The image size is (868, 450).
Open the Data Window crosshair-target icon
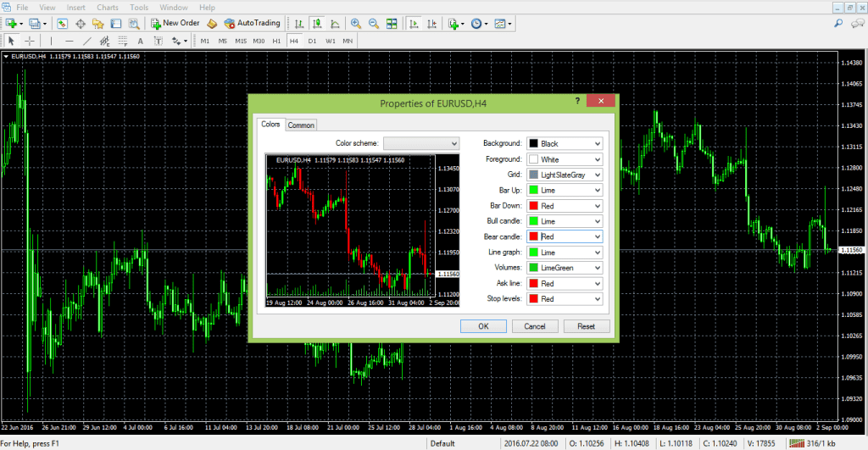click(81, 23)
